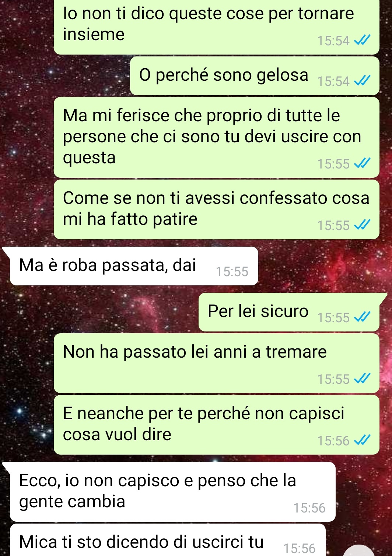The height and width of the screenshot is (556, 392).
Task: Tap message "E neanche per te perché"
Action: click(x=217, y=425)
